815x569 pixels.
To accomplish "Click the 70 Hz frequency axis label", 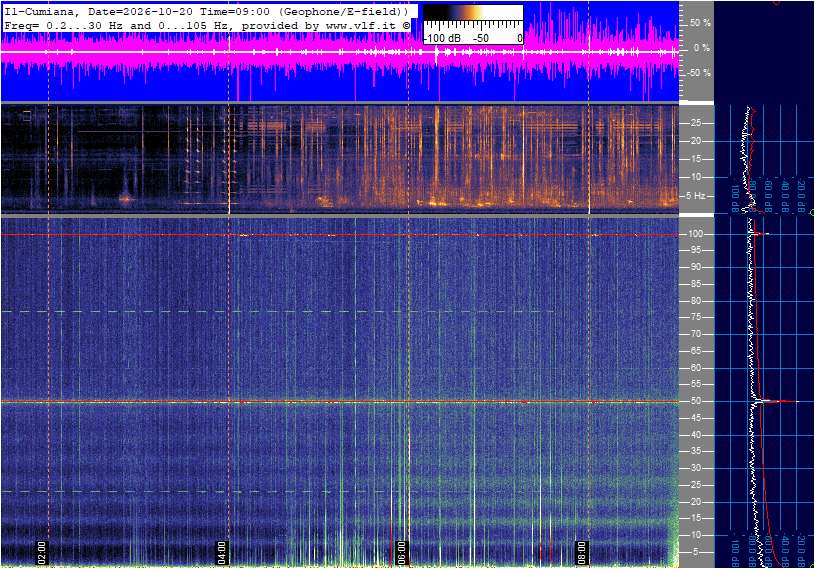I will coord(695,334).
